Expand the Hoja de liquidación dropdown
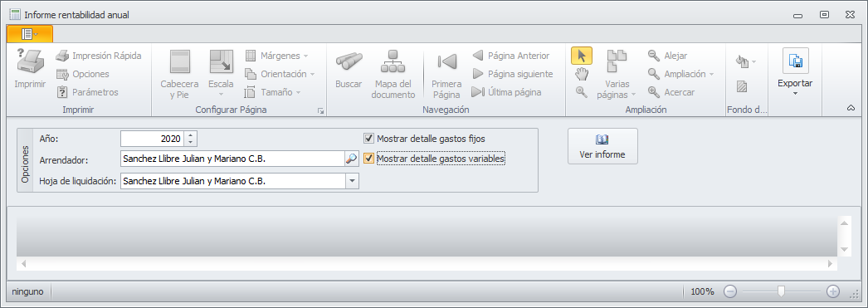Screen dimensions: 868x308 tap(352, 181)
